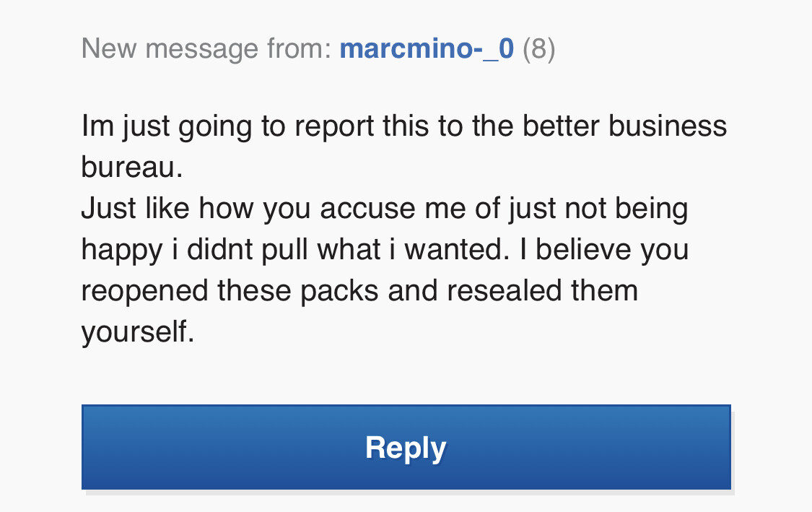Click the word "bureau." in the message
This screenshot has height=512, width=812.
point(132,168)
